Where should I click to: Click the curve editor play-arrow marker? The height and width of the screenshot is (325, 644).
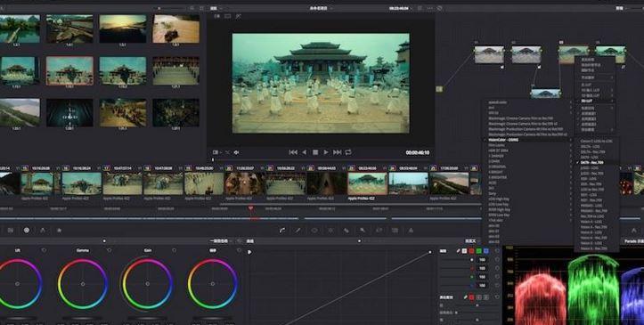tap(249, 252)
